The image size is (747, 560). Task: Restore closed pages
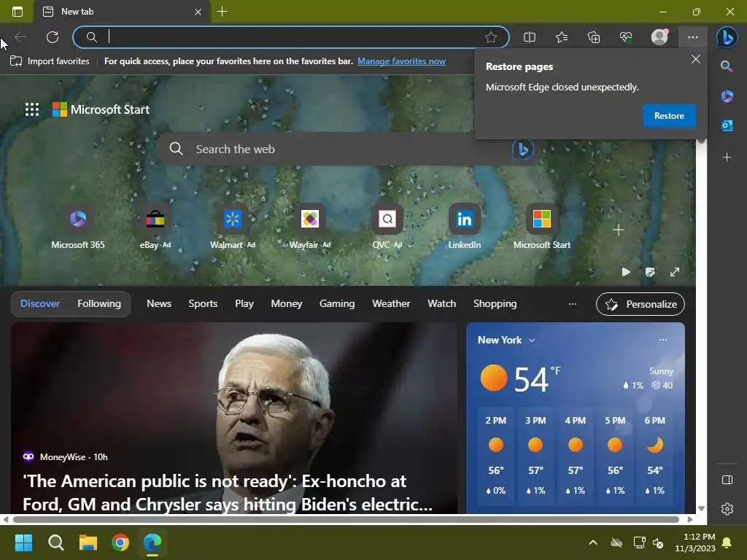point(669,116)
